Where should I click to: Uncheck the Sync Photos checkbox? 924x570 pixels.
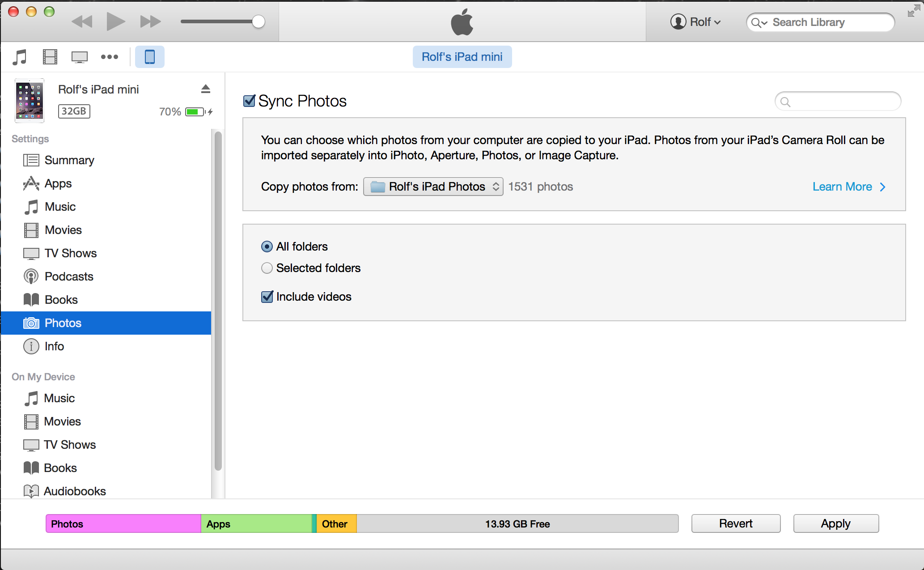(x=249, y=101)
